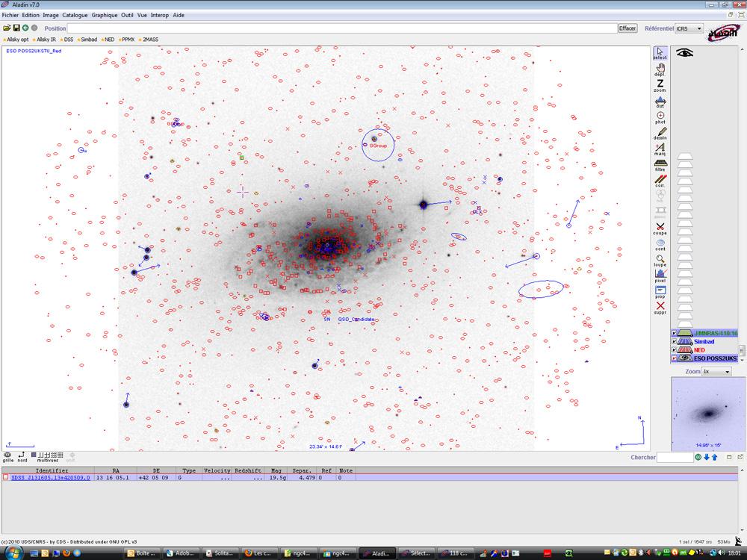Image resolution: width=747 pixels, height=560 pixels.
Task: Click DSS bookmark
Action: (x=67, y=40)
